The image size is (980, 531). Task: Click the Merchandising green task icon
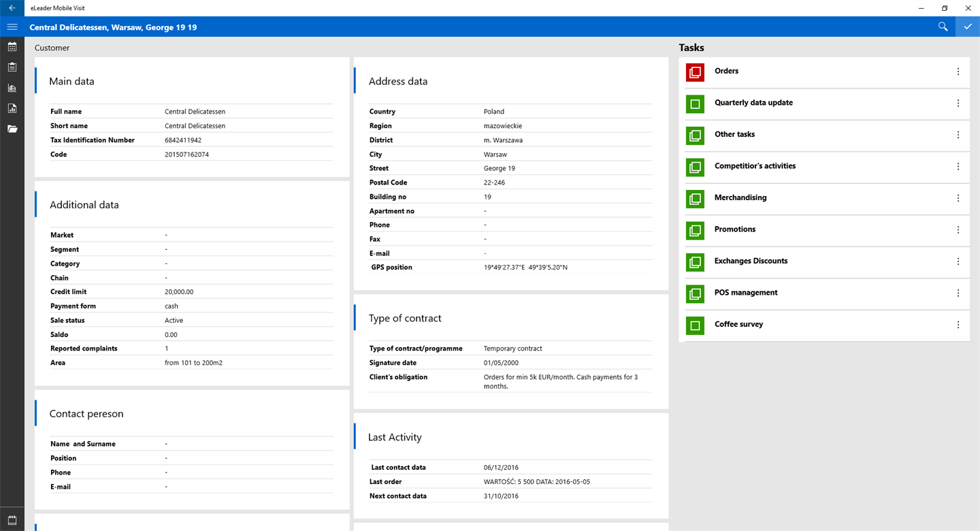click(695, 199)
